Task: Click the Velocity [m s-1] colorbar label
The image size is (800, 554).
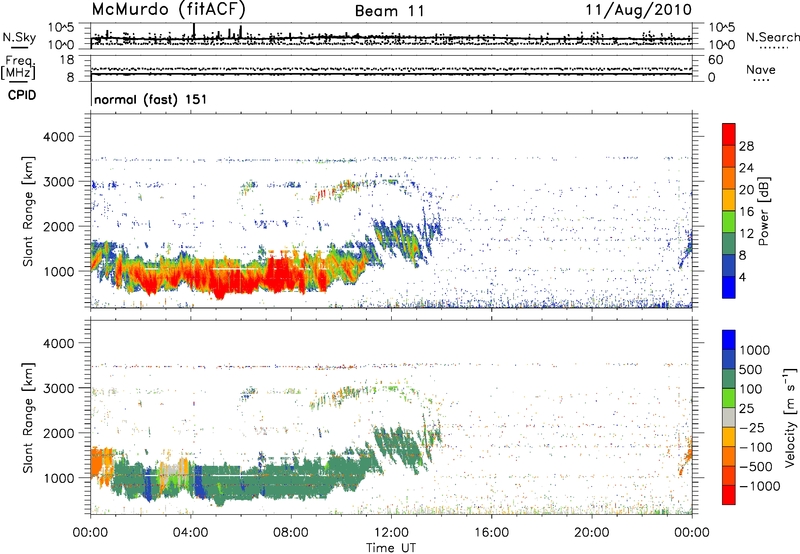Action: (x=790, y=417)
